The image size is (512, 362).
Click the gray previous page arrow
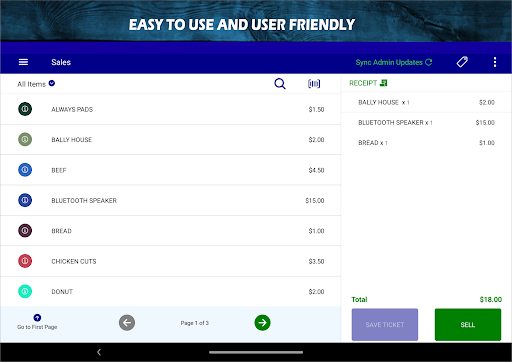pyautogui.click(x=127, y=323)
